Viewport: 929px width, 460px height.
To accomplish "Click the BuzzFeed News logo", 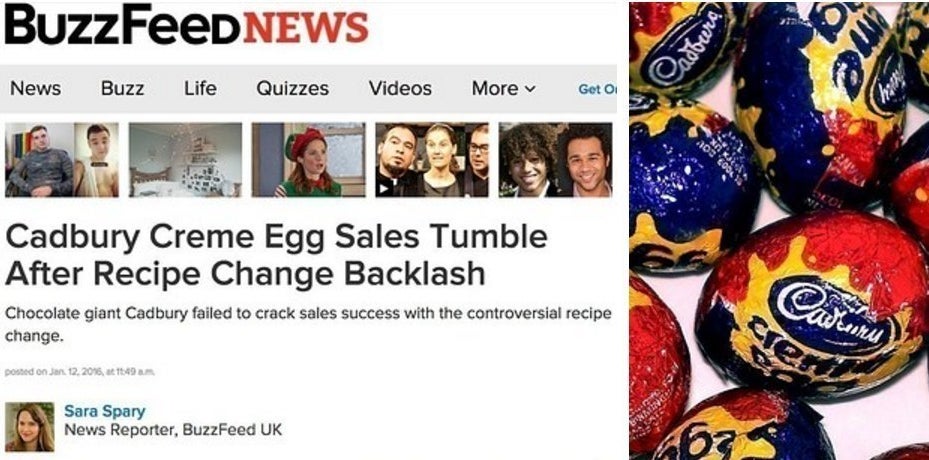I will [x=186, y=26].
